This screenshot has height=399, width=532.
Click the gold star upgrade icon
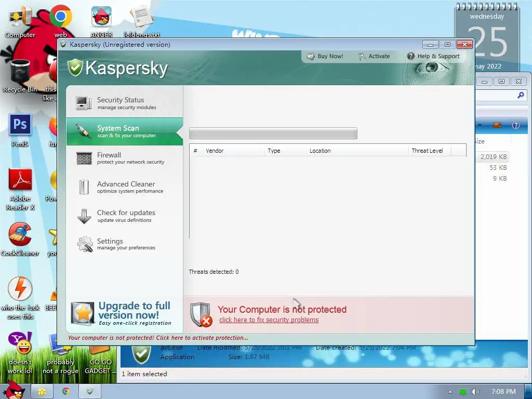point(83,313)
